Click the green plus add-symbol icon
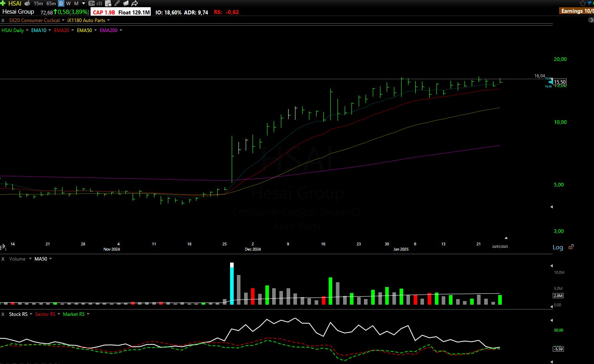This screenshot has width=594, height=364. [3, 3]
